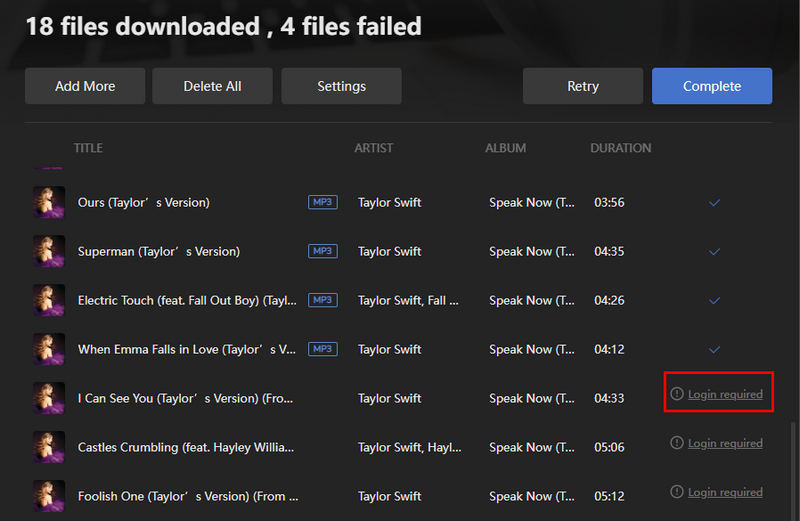This screenshot has height=521, width=800.
Task: Click MP3 badge on When Emma Falls
Action: [322, 349]
